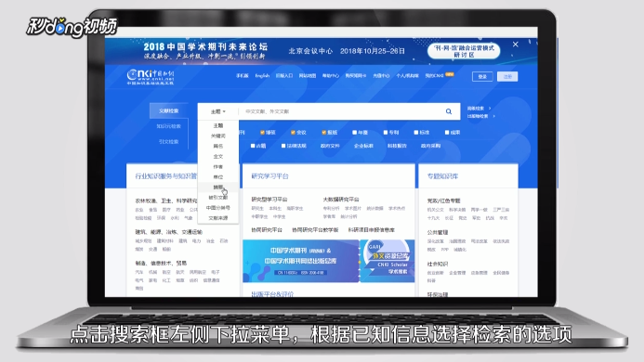
Task: Choose 中图分类号 in the dropdown list
Action: 218,208
